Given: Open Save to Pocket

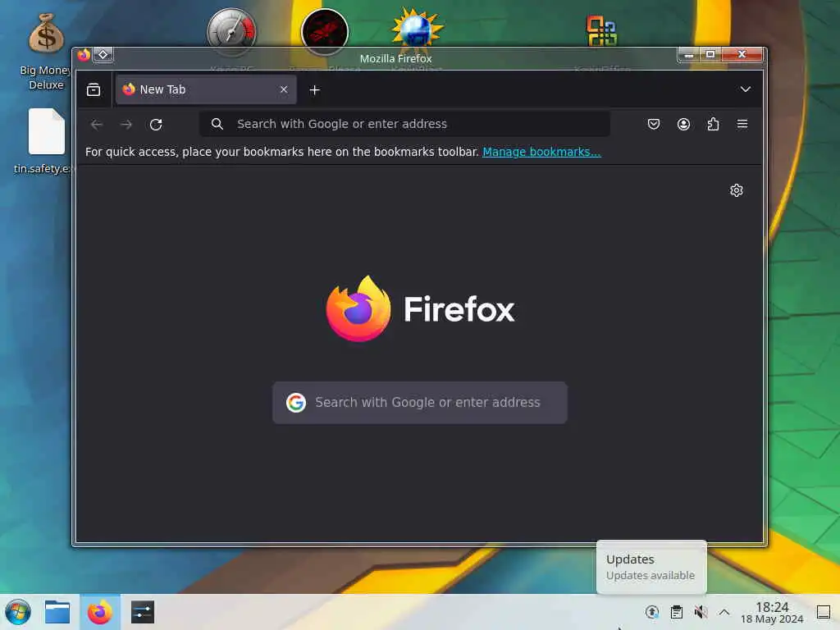Looking at the screenshot, I should tap(654, 125).
